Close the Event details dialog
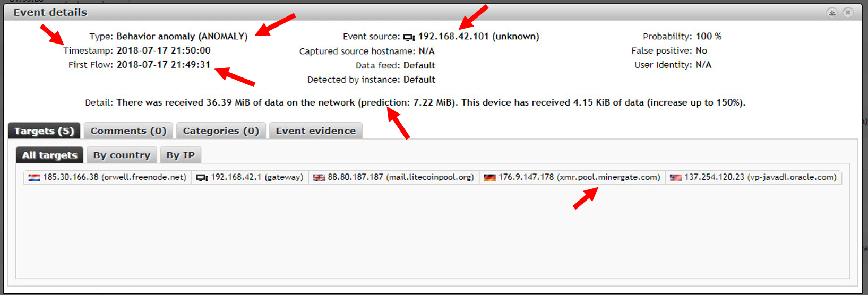Screen dimensions: 868x295 click(848, 12)
